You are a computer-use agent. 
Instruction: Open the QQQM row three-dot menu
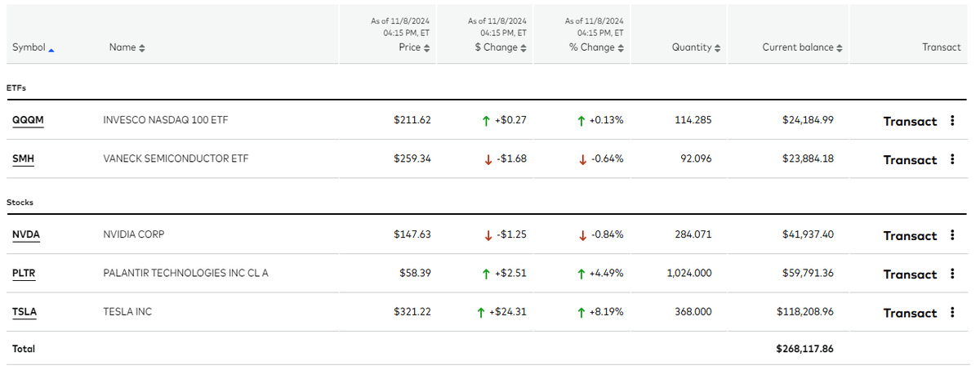click(952, 121)
